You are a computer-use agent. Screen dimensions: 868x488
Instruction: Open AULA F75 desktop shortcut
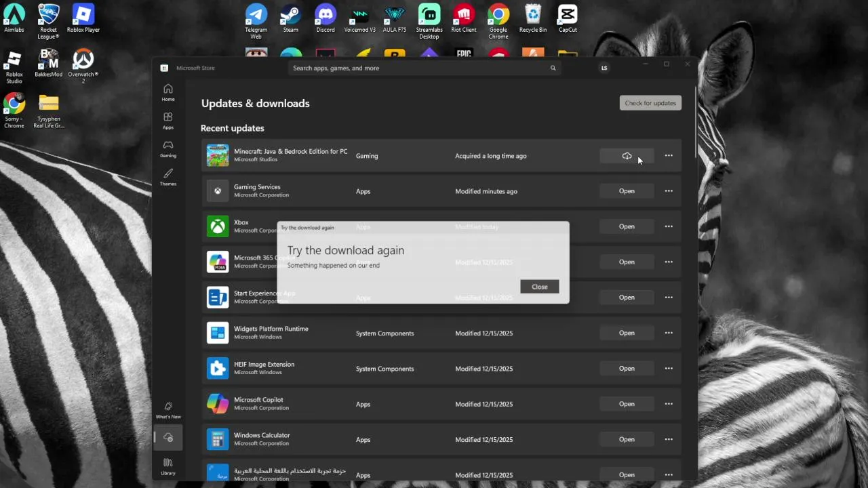point(395,18)
